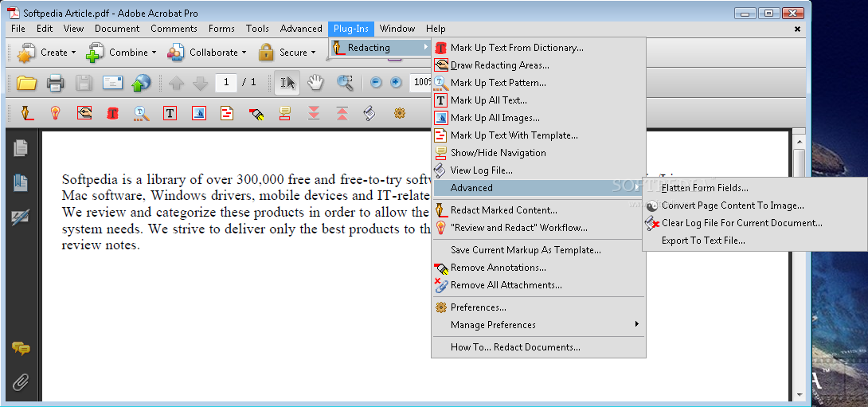Expand the Manage Preferences submenu
Viewport: 868px width, 407px height.
(538, 324)
